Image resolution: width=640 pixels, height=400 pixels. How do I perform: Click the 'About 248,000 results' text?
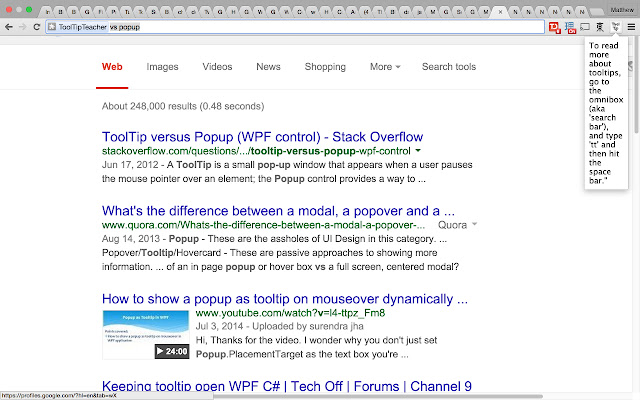point(183,106)
